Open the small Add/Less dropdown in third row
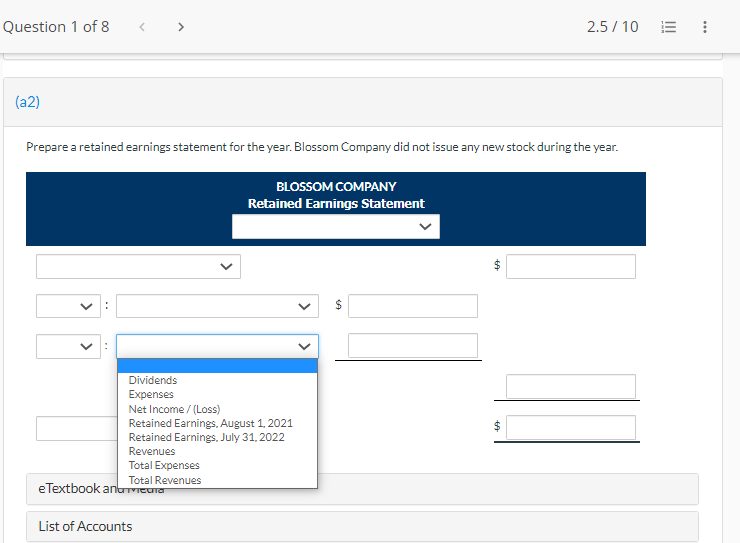 coord(68,346)
